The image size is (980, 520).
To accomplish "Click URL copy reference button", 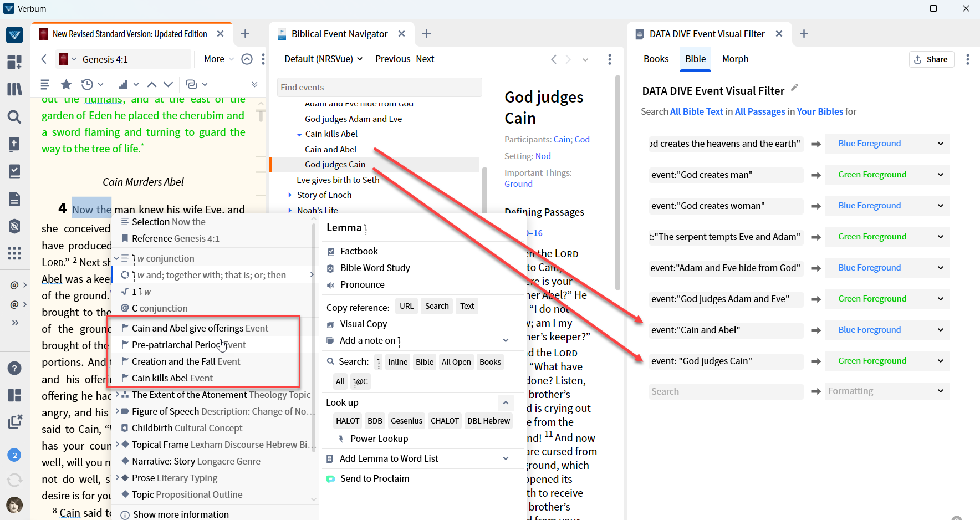I will (x=407, y=306).
